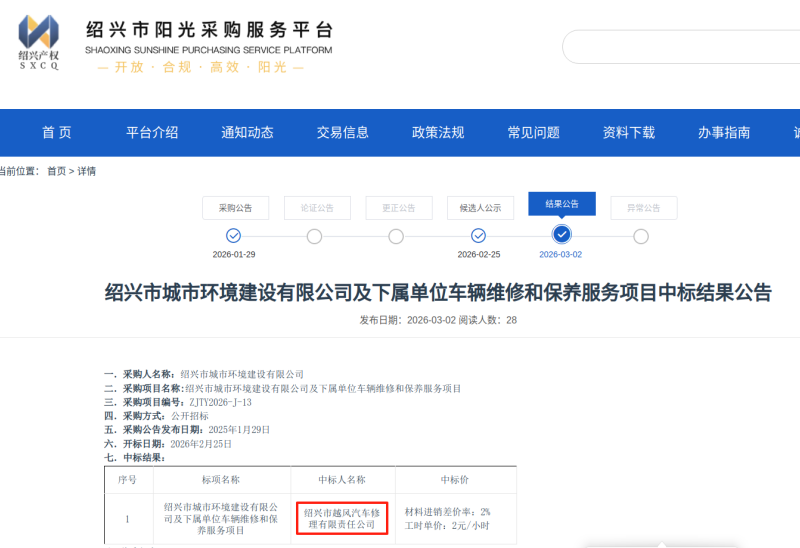800x548 pixels.
Task: Click the filled checkmark above 2026-03-02
Action: [x=562, y=235]
